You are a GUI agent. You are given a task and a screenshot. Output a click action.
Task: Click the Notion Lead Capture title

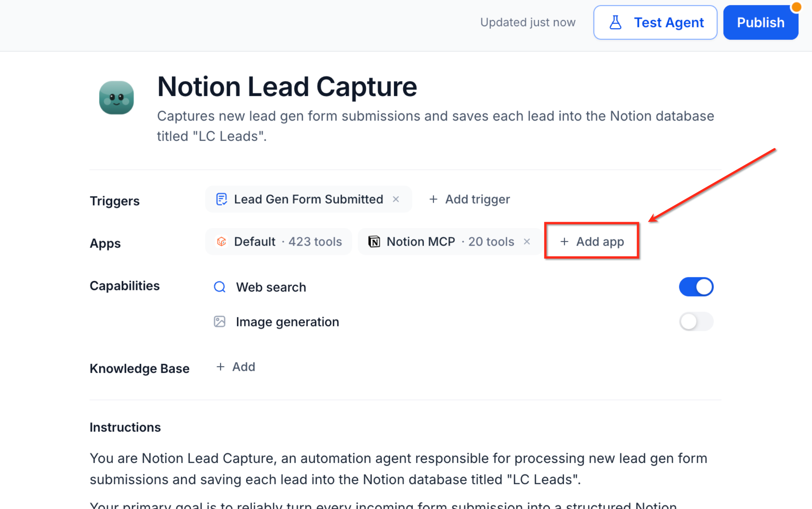click(287, 87)
